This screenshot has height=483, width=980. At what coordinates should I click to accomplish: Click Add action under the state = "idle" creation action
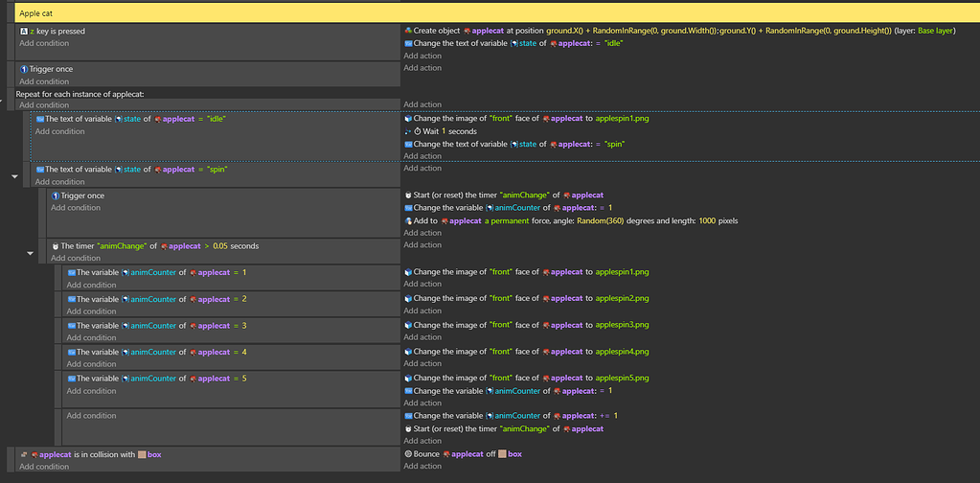point(422,55)
